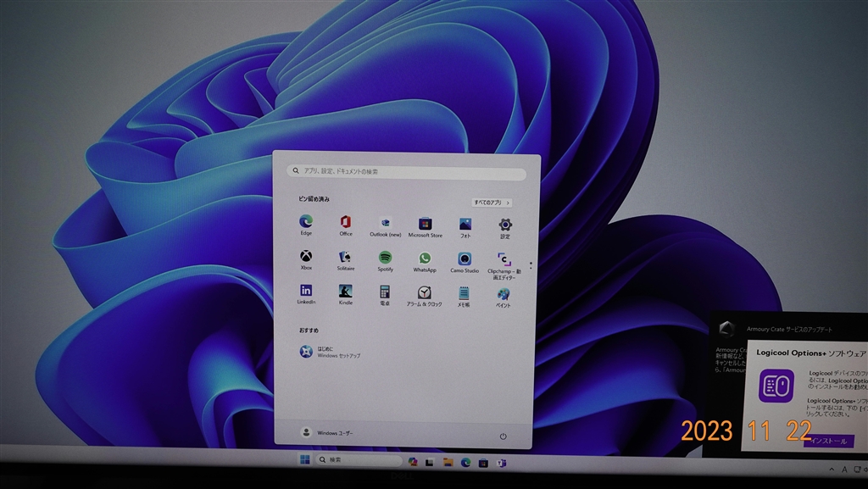Open アラーム & クロック app
The width and height of the screenshot is (868, 489).
click(424, 296)
